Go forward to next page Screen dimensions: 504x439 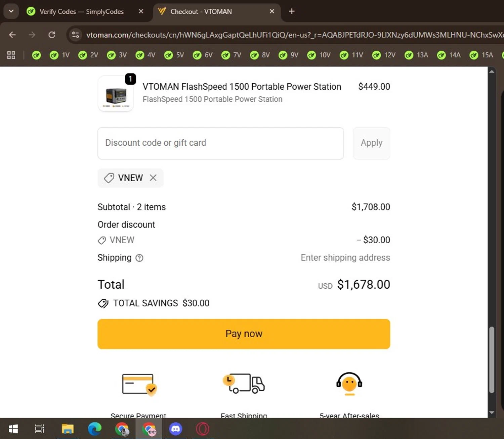[32, 35]
